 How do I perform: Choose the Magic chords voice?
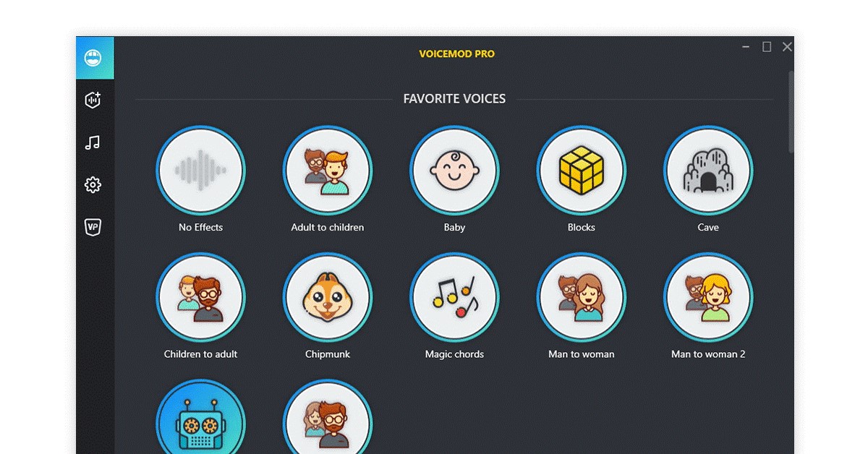[454, 297]
